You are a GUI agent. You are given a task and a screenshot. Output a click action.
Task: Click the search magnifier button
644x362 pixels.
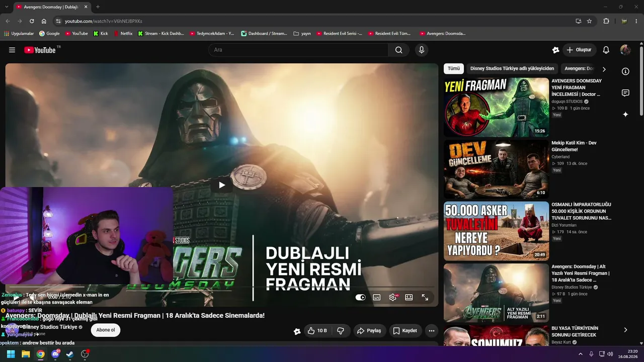click(398, 50)
